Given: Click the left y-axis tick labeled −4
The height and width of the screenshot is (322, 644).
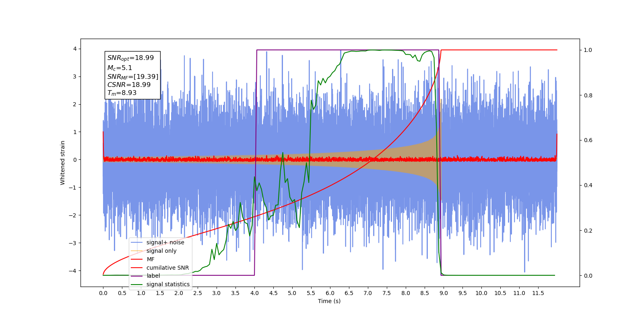Looking at the screenshot, I should (73, 270).
